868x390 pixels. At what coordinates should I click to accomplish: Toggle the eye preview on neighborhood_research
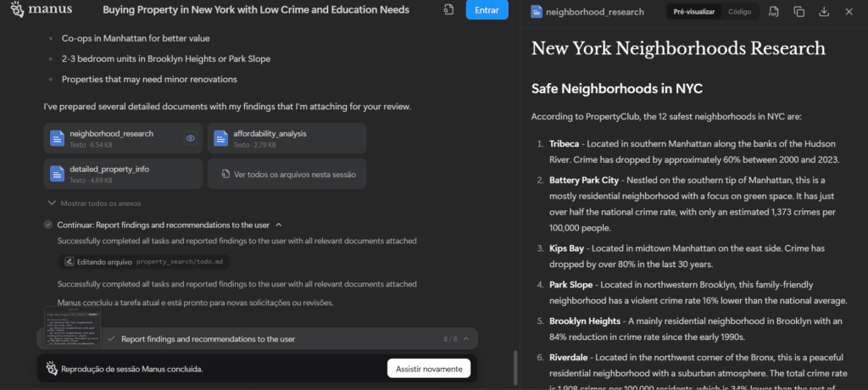tap(190, 138)
